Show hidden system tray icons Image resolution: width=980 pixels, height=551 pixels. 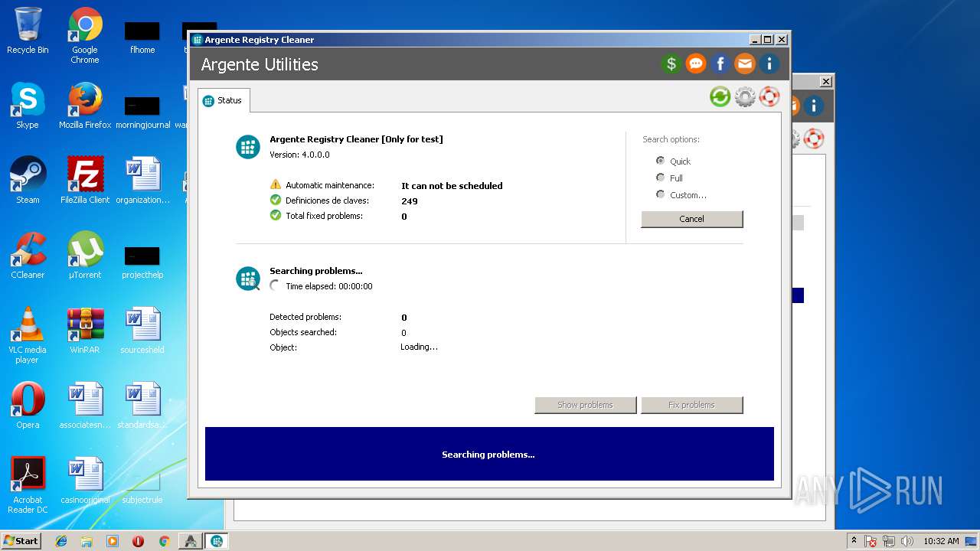pos(854,541)
